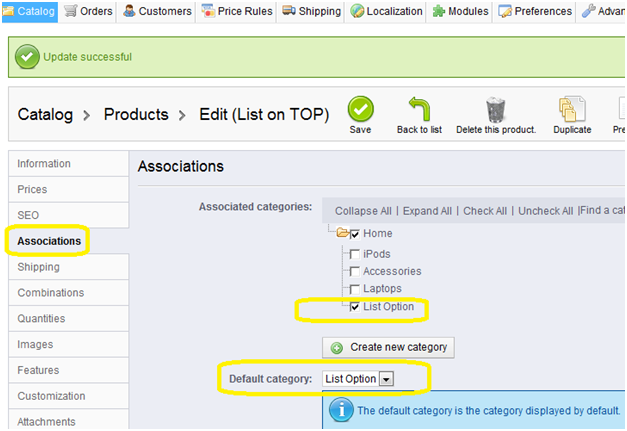The height and width of the screenshot is (431, 627).
Task: Click the Duplicate pages icon
Action: (x=572, y=109)
